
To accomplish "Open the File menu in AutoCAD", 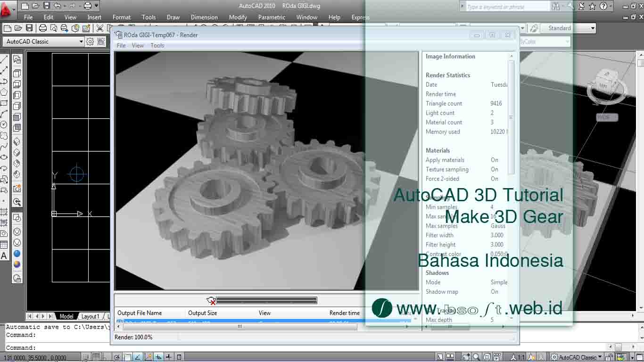I will (28, 17).
